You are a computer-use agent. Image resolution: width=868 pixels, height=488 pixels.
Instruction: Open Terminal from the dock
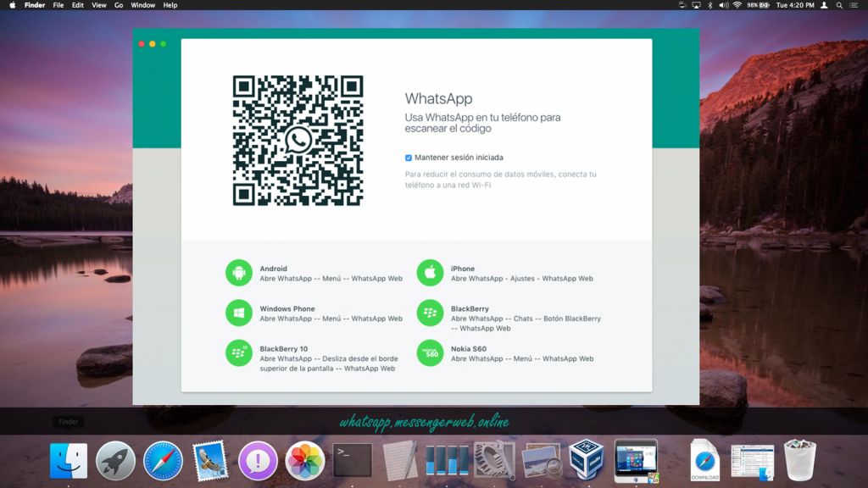(x=353, y=461)
